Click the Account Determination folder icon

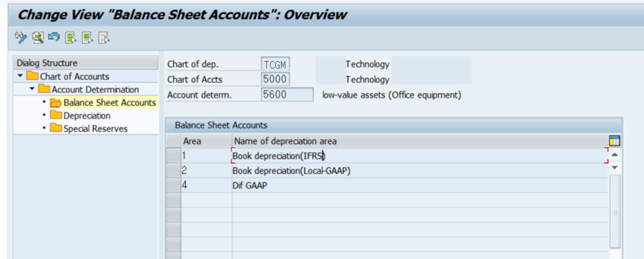click(x=44, y=89)
